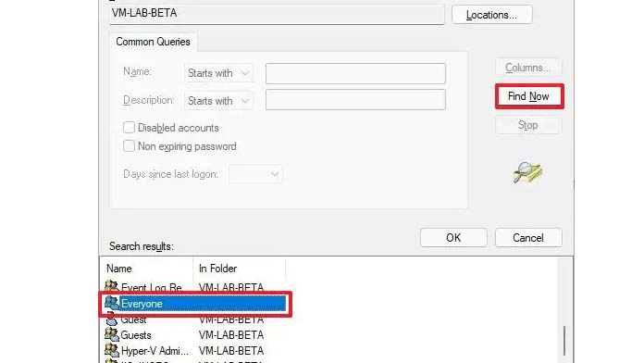Expand Days since last logon dropdown
Viewport: 644px width, 363px height.
pyautogui.click(x=255, y=174)
